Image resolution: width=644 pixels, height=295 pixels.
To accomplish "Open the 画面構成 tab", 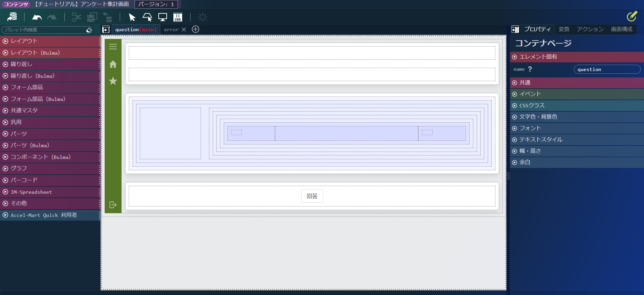I will [622, 29].
